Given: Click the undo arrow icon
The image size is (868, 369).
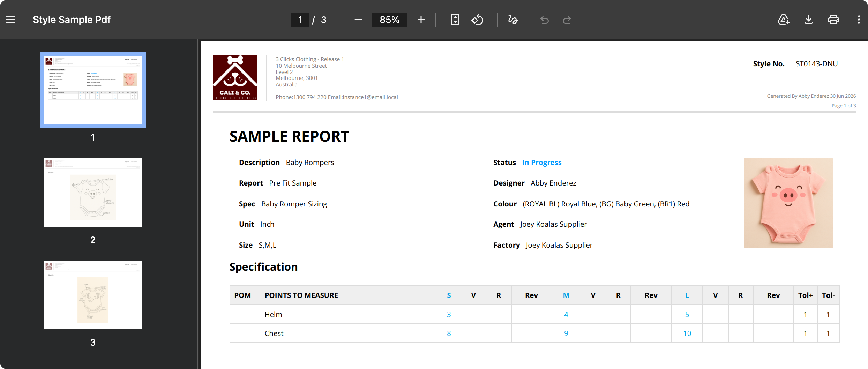Looking at the screenshot, I should click(x=545, y=20).
